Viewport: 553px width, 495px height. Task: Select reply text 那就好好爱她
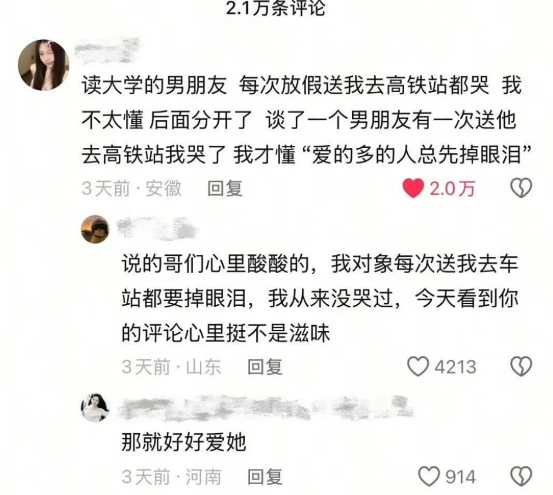[184, 442]
